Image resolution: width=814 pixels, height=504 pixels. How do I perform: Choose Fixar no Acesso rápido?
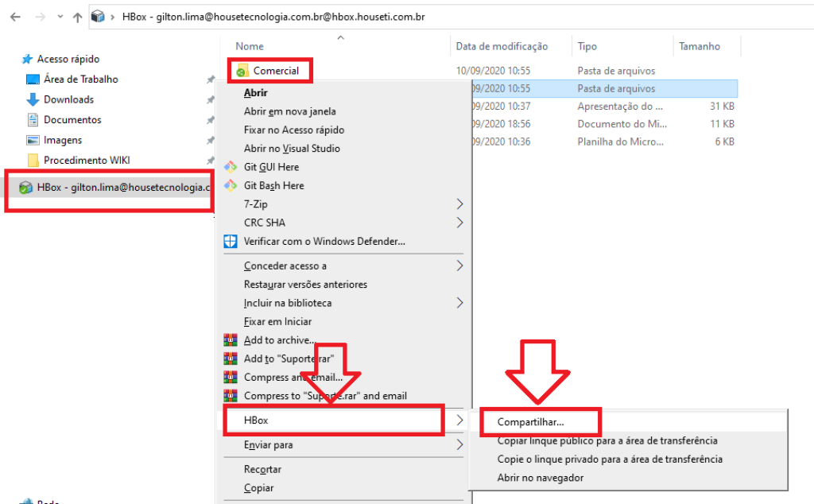pyautogui.click(x=294, y=130)
